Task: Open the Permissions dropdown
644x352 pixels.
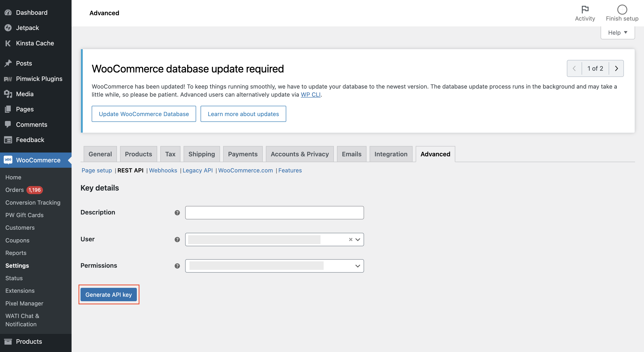Action: 358,266
